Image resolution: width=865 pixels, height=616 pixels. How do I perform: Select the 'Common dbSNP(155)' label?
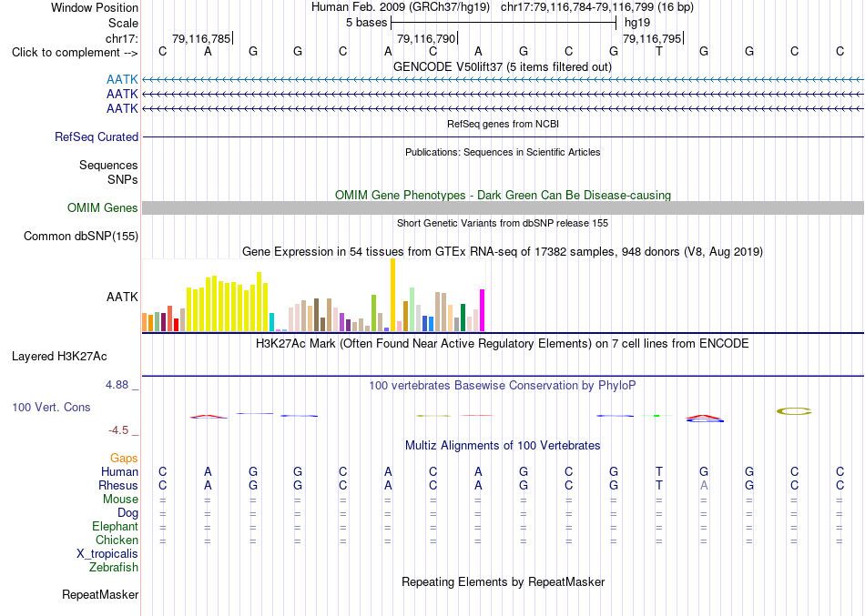point(80,236)
